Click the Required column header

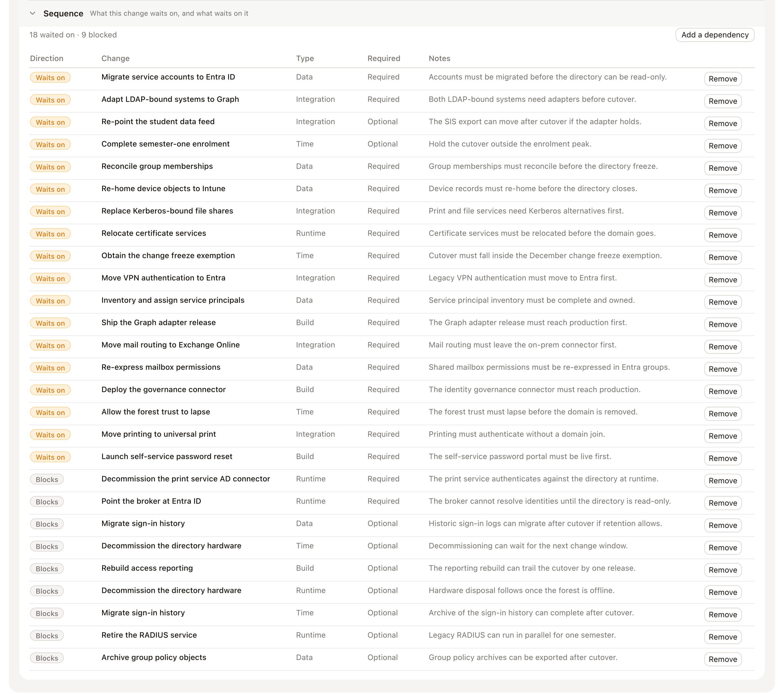click(x=384, y=58)
